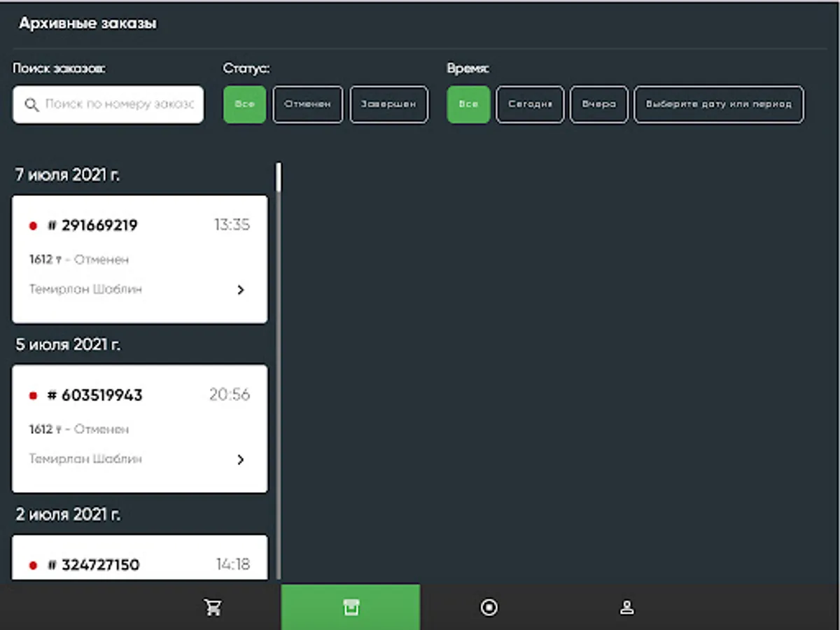Click red status dot of order 324727150

(33, 566)
